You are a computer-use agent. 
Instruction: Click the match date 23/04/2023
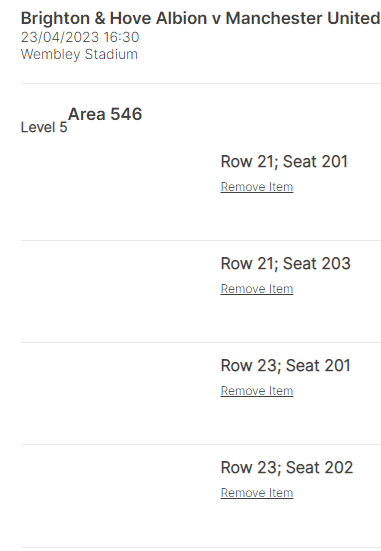click(x=60, y=37)
